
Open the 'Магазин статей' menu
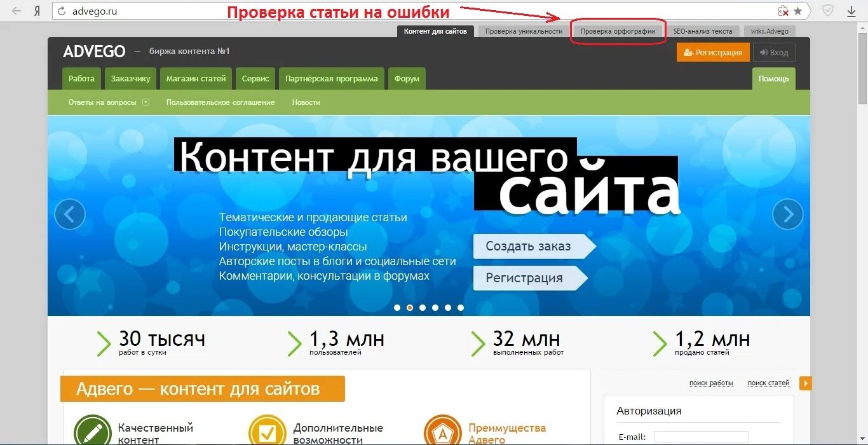coord(196,79)
